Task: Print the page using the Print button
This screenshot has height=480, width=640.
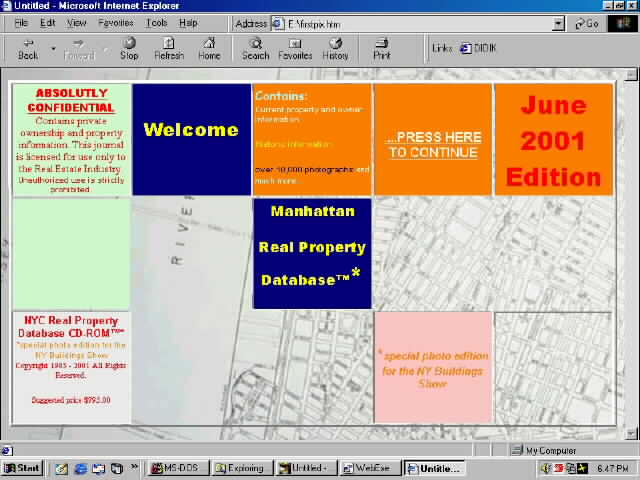Action: pyautogui.click(x=382, y=48)
